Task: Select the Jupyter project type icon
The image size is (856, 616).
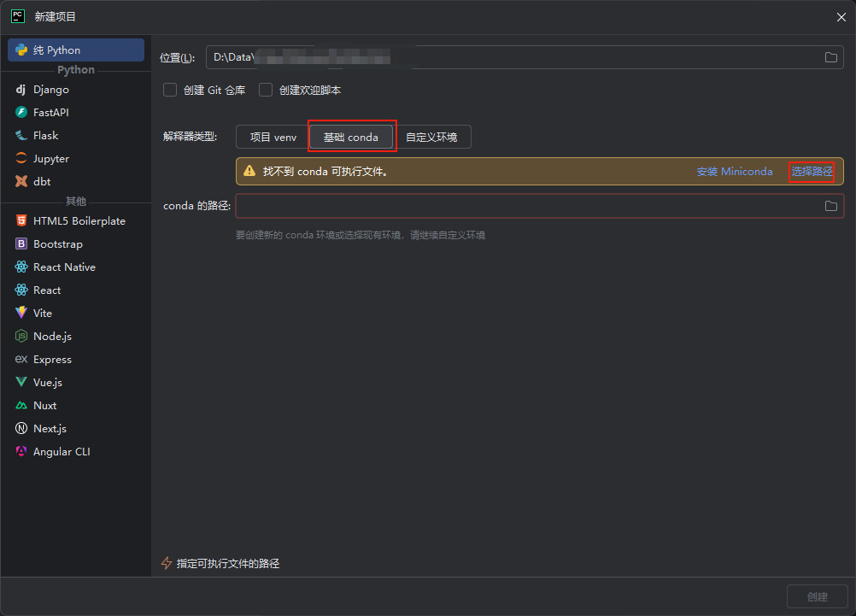Action: (21, 158)
